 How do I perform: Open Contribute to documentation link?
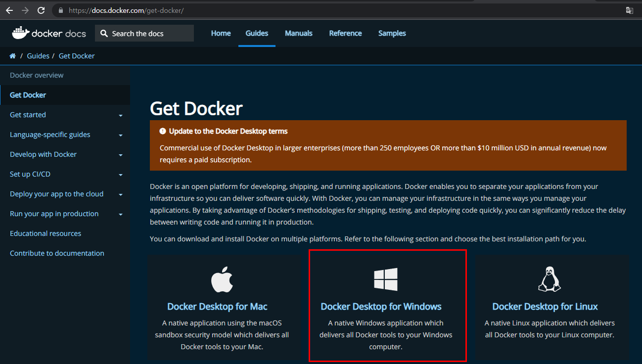pyautogui.click(x=57, y=253)
